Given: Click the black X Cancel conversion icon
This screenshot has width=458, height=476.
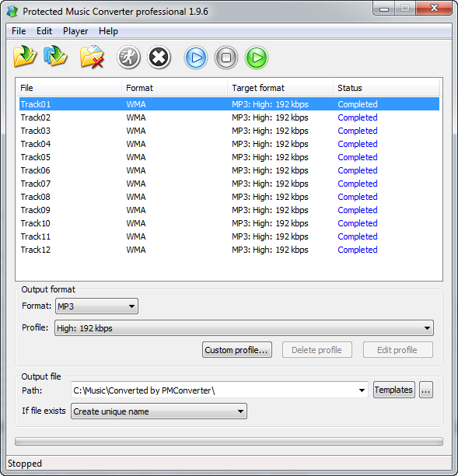Looking at the screenshot, I should [159, 57].
